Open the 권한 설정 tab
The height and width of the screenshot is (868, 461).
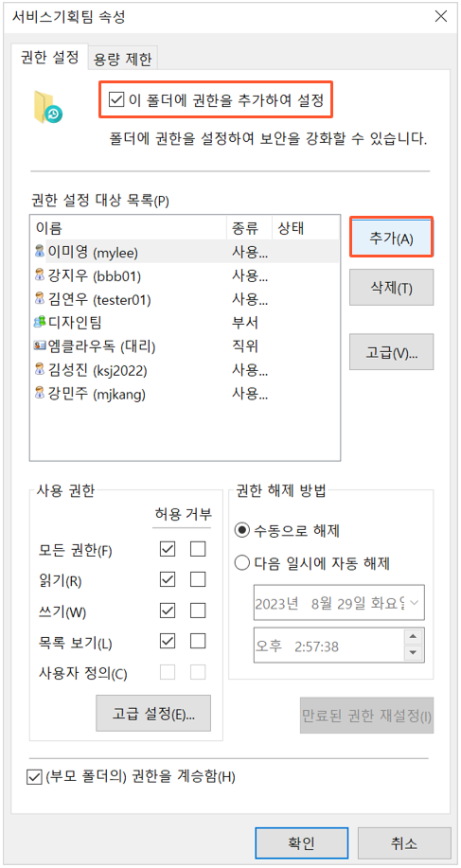49,57
